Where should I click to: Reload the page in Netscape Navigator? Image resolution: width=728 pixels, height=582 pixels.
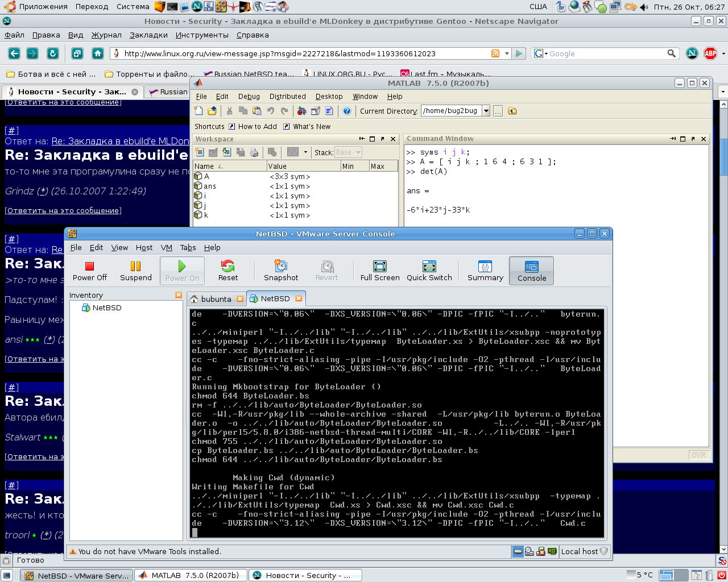52,53
